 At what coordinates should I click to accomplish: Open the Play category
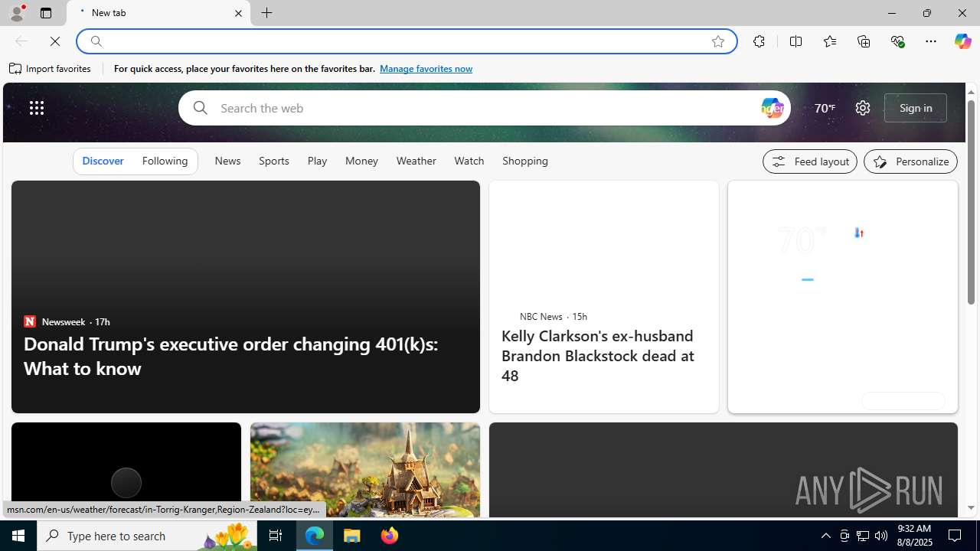[x=317, y=161]
